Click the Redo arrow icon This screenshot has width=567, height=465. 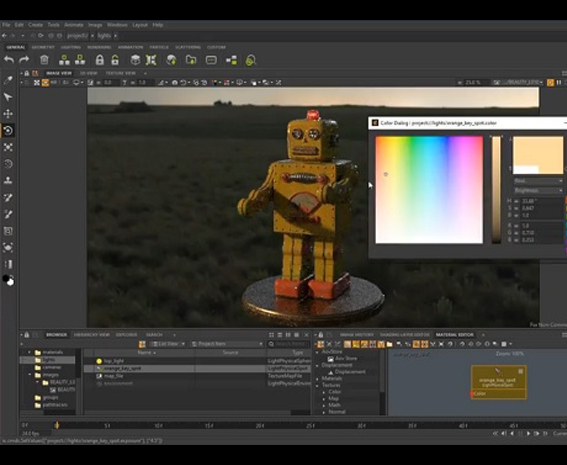click(24, 60)
